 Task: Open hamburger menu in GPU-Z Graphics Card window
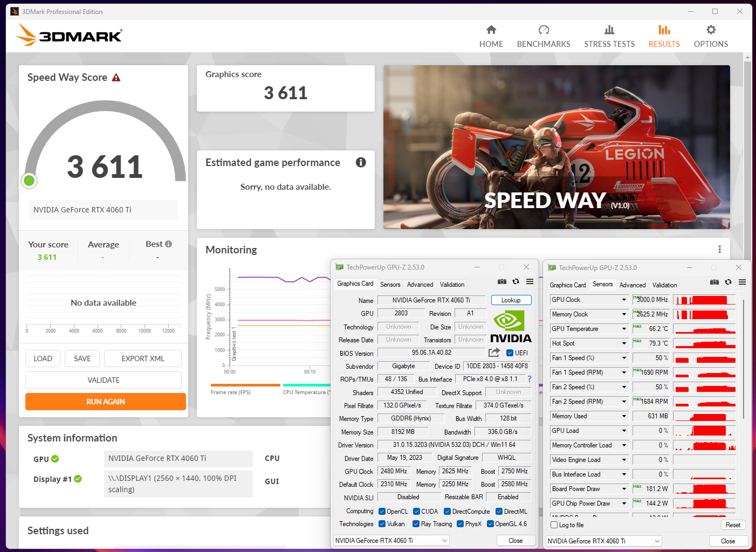pos(530,281)
